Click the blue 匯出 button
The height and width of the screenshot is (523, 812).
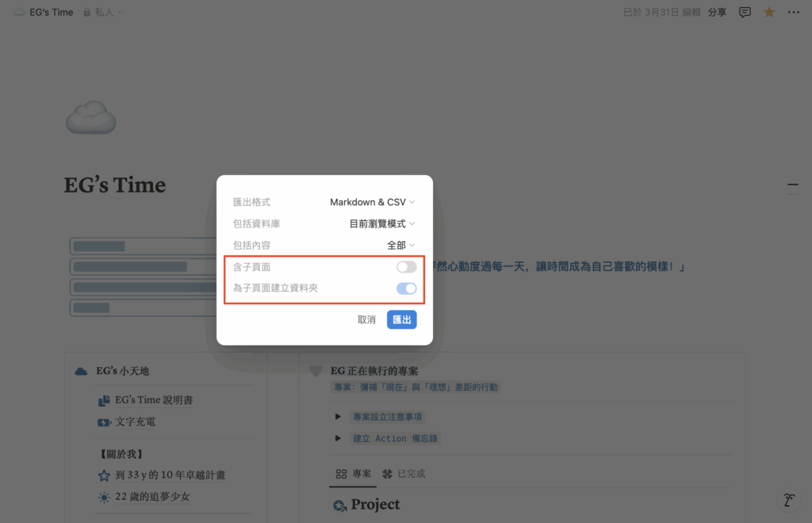(x=401, y=319)
